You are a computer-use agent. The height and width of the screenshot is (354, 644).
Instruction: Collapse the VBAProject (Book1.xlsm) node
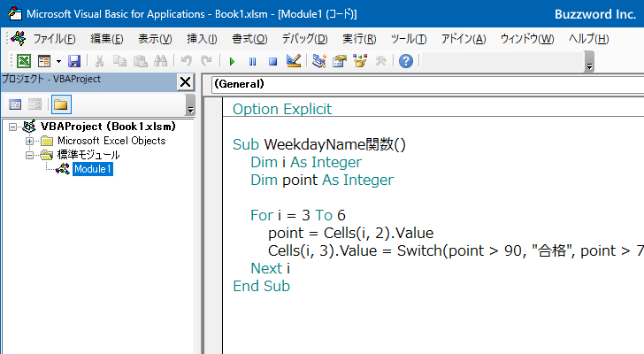click(x=12, y=127)
